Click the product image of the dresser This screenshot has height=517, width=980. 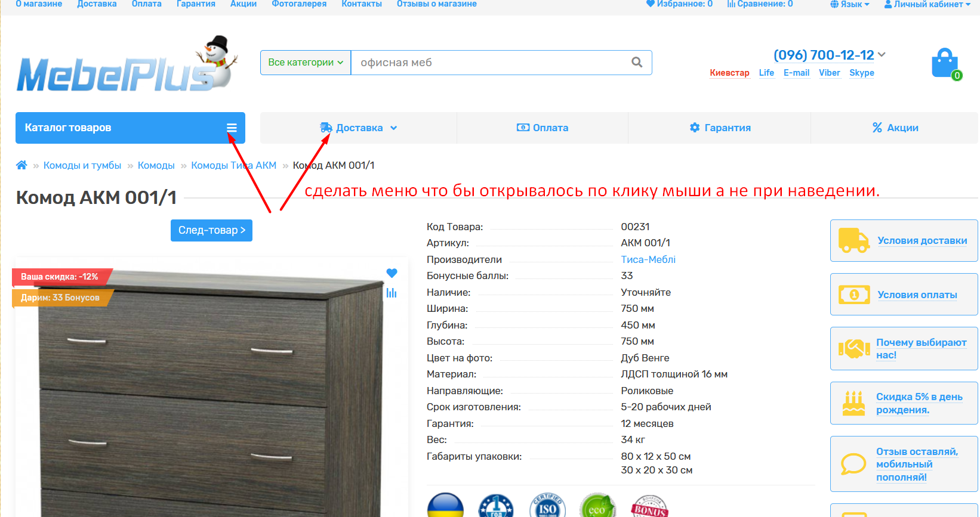click(212, 394)
